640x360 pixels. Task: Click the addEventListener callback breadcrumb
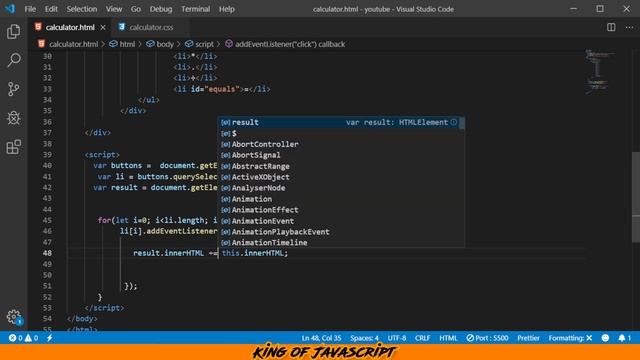click(x=285, y=44)
